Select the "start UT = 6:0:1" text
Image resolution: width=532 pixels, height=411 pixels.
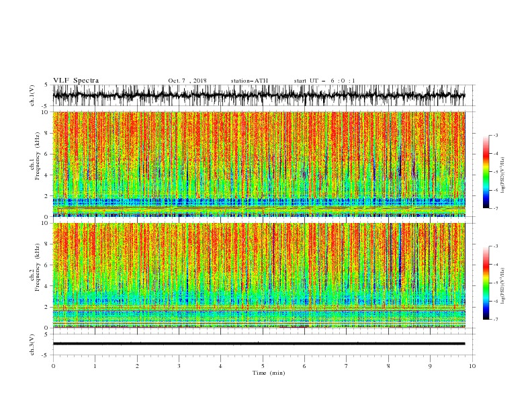(324, 81)
